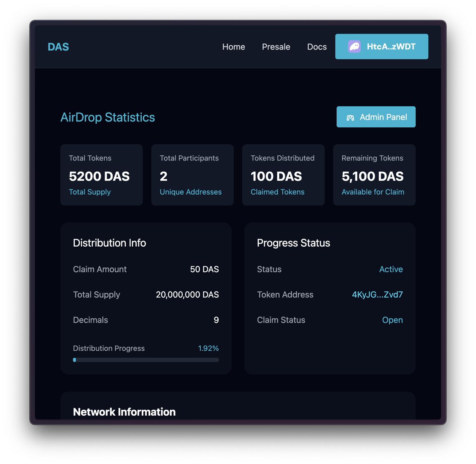Click the DAS logo
The image size is (476, 464).
(x=58, y=47)
